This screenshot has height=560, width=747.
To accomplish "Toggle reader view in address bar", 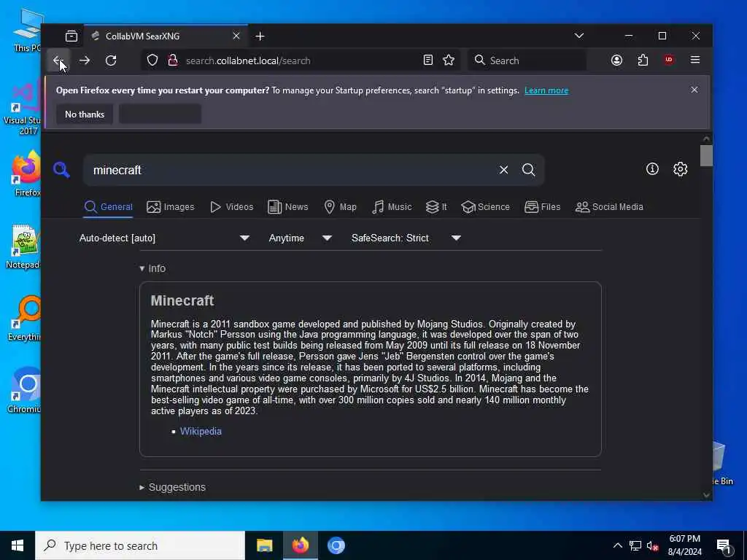I will pyautogui.click(x=427, y=60).
